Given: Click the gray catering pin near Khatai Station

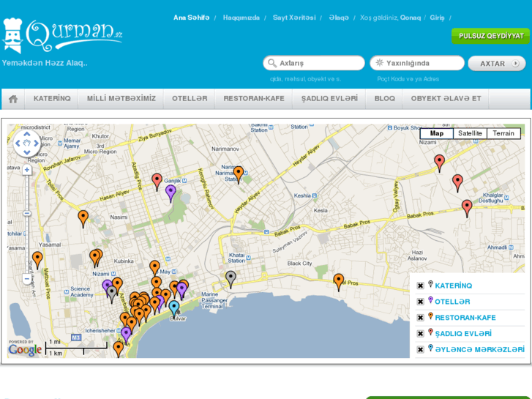Looking at the screenshot, I should click(x=231, y=279).
